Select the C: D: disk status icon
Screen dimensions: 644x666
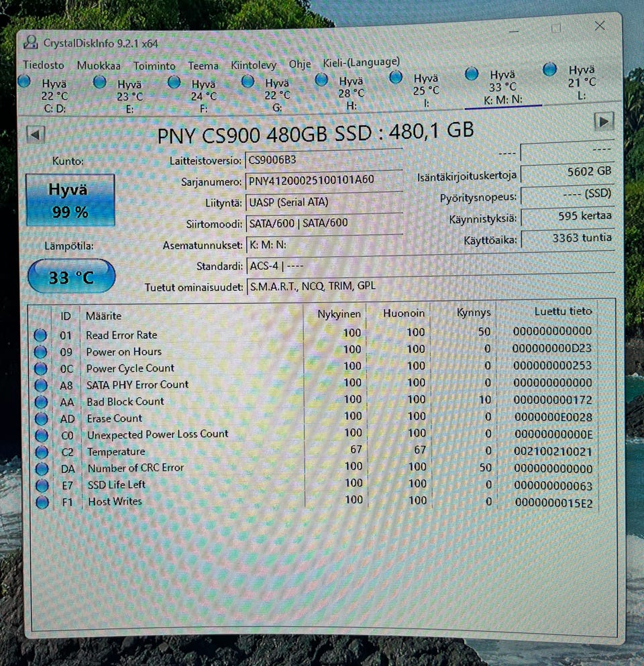25,81
